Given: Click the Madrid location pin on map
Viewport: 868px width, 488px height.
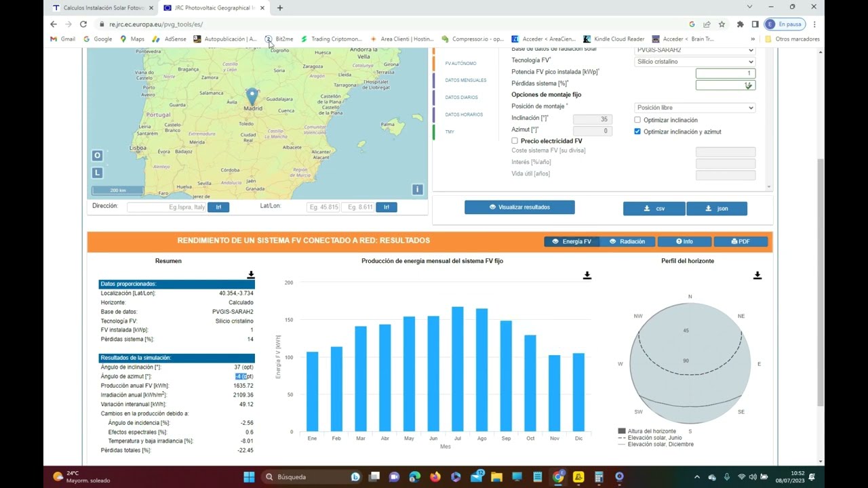Looking at the screenshot, I should 252,96.
